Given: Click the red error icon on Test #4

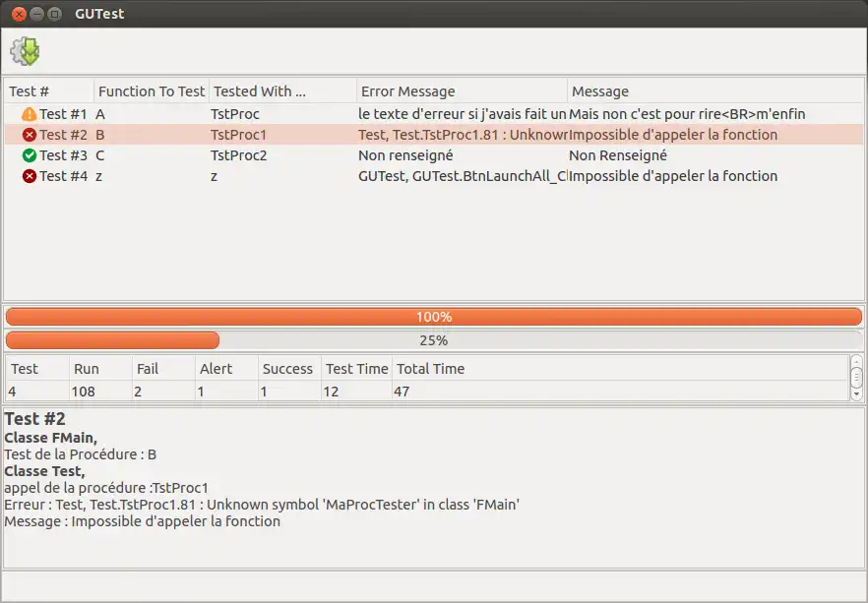Looking at the screenshot, I should tap(30, 176).
